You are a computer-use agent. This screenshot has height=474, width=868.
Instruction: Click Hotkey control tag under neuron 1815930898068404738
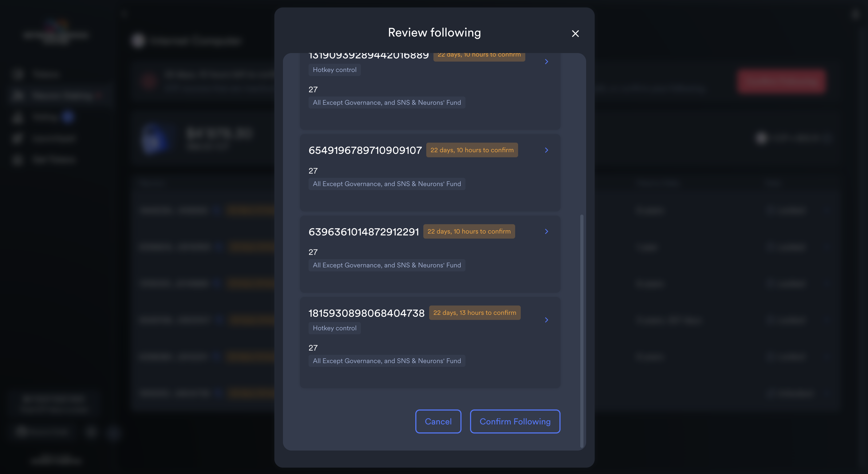coord(334,328)
